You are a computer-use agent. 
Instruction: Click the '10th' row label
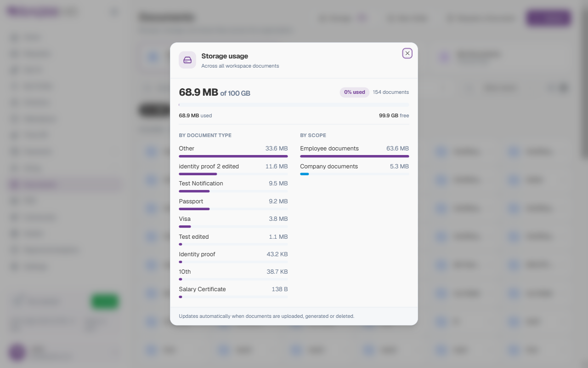click(185, 272)
